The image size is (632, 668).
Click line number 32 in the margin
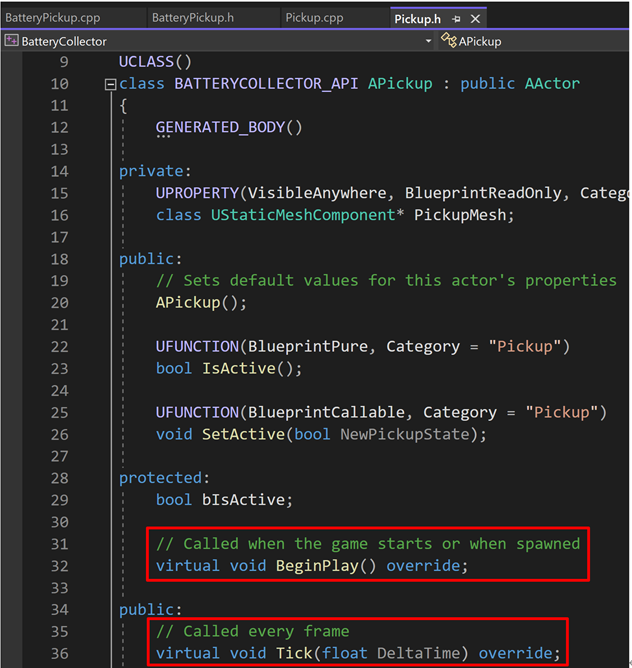pyautogui.click(x=60, y=566)
